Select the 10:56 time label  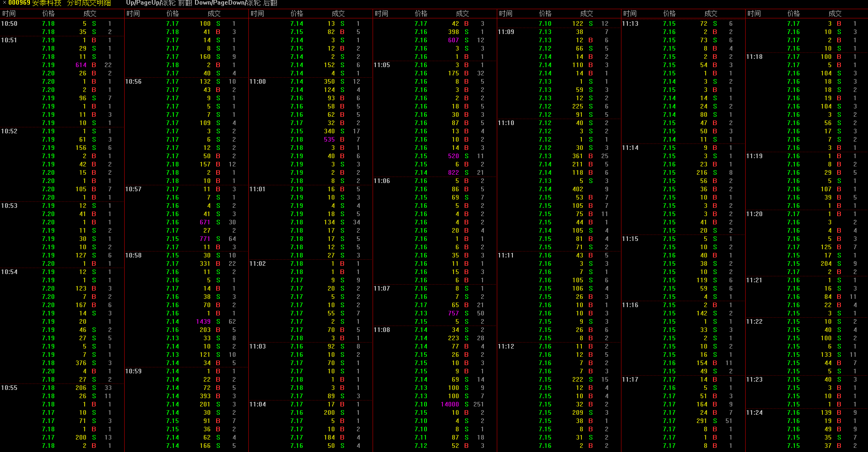coord(133,81)
